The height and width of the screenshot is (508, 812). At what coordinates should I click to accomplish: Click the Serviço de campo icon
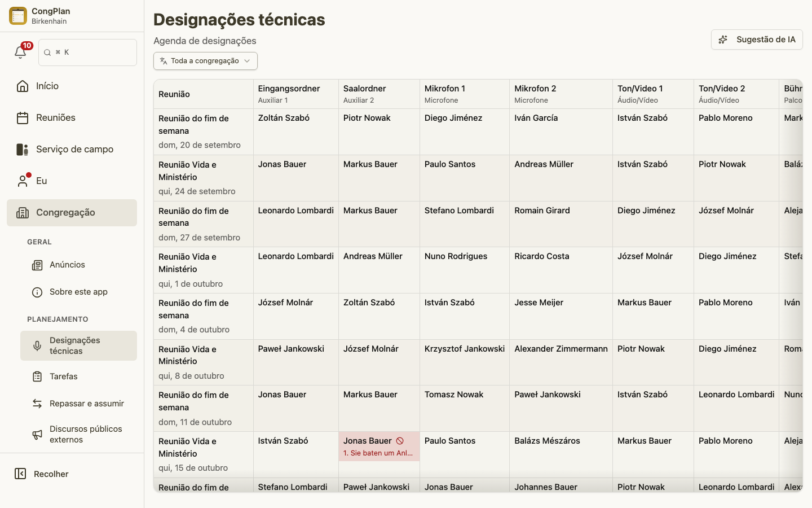click(23, 150)
